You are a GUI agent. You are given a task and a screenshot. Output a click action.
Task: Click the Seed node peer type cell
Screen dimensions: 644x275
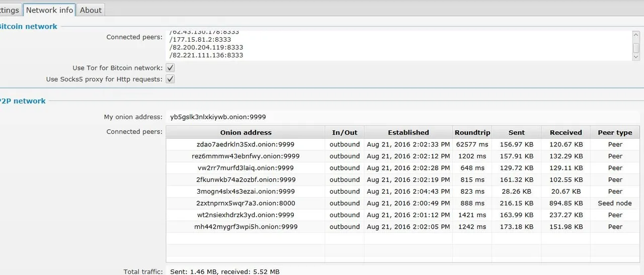[615, 203]
